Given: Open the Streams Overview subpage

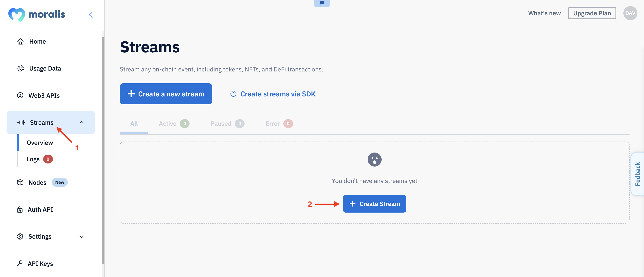Looking at the screenshot, I should click(40, 143).
